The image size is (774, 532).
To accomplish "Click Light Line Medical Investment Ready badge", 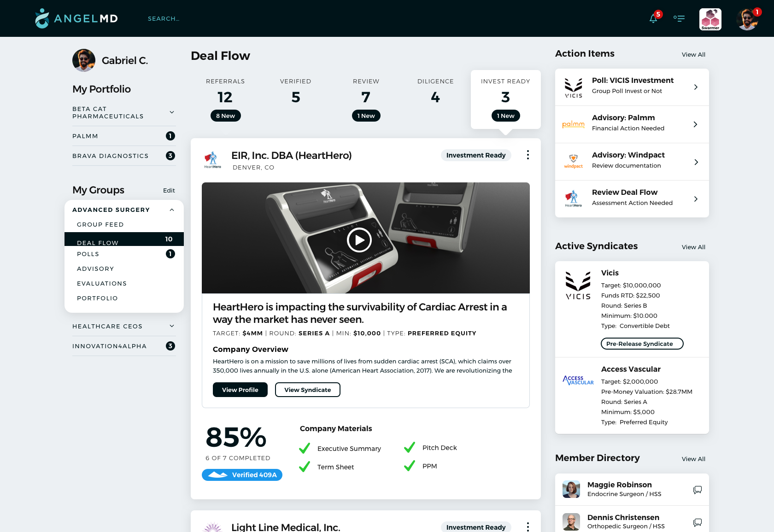I will coord(476,527).
